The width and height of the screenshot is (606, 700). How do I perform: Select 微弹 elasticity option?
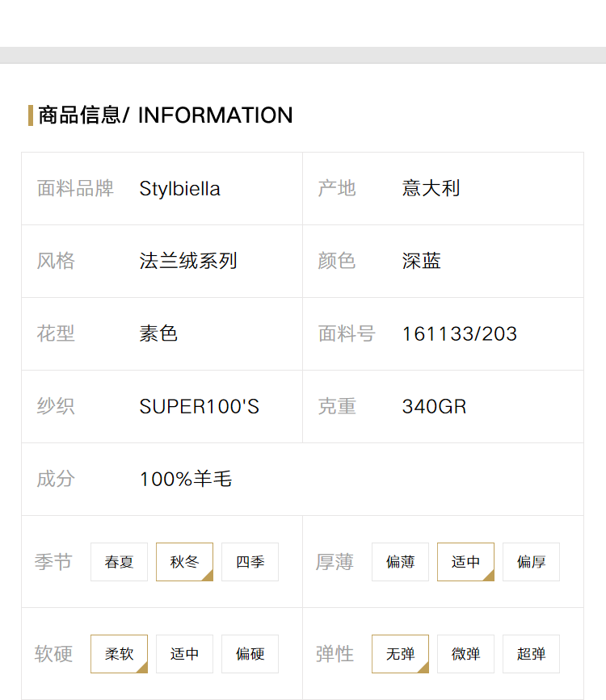(x=465, y=653)
